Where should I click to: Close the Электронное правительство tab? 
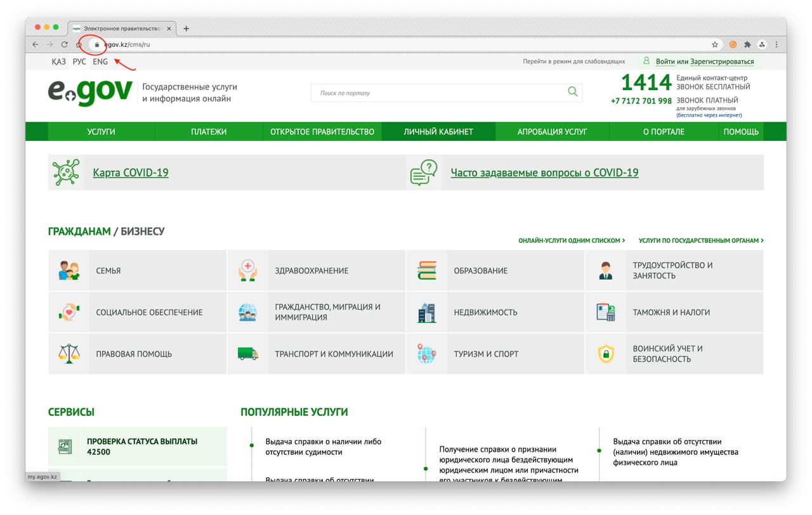click(169, 29)
